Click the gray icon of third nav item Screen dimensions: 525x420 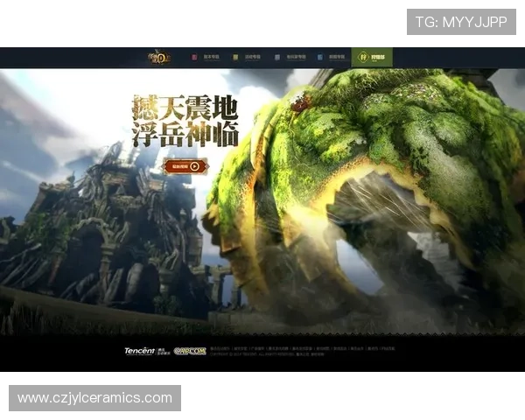tap(276, 57)
